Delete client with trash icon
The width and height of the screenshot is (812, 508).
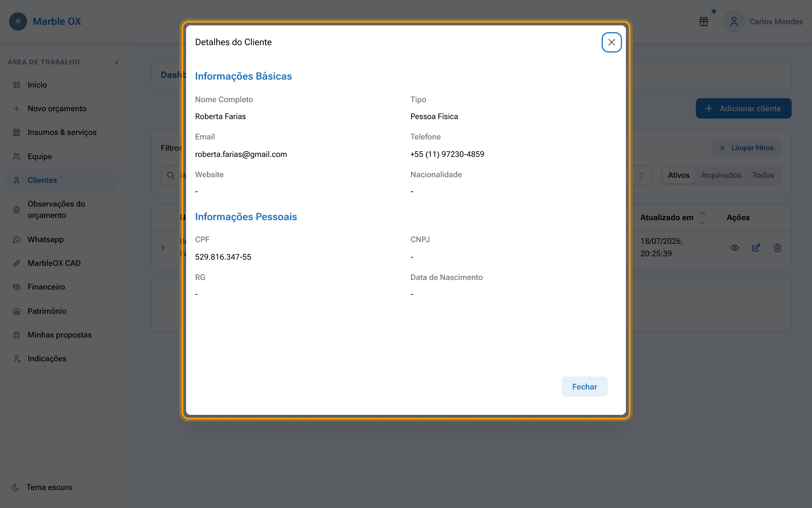pos(777,248)
